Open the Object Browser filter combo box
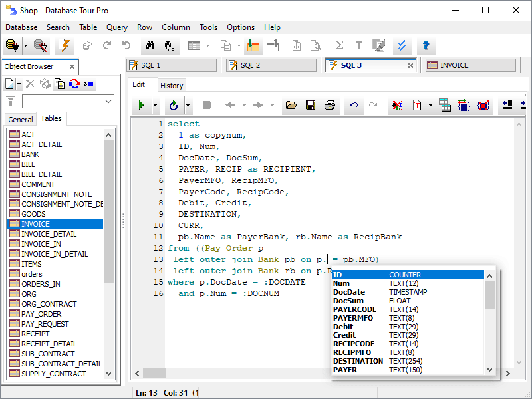 pos(68,101)
